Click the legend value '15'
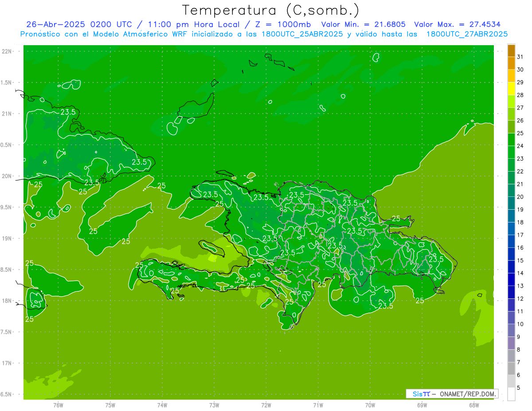532x411 pixels. pyautogui.click(x=520, y=260)
